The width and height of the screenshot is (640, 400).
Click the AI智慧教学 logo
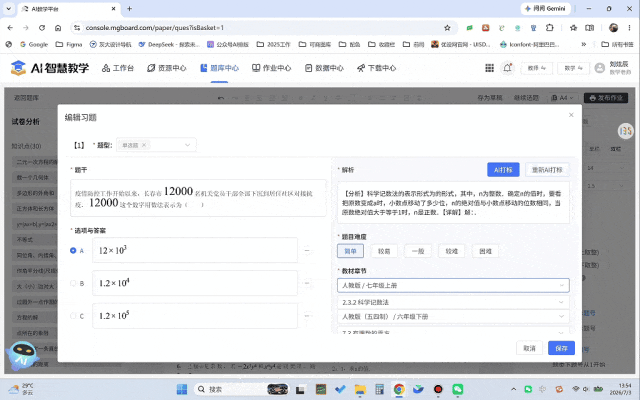point(49,68)
